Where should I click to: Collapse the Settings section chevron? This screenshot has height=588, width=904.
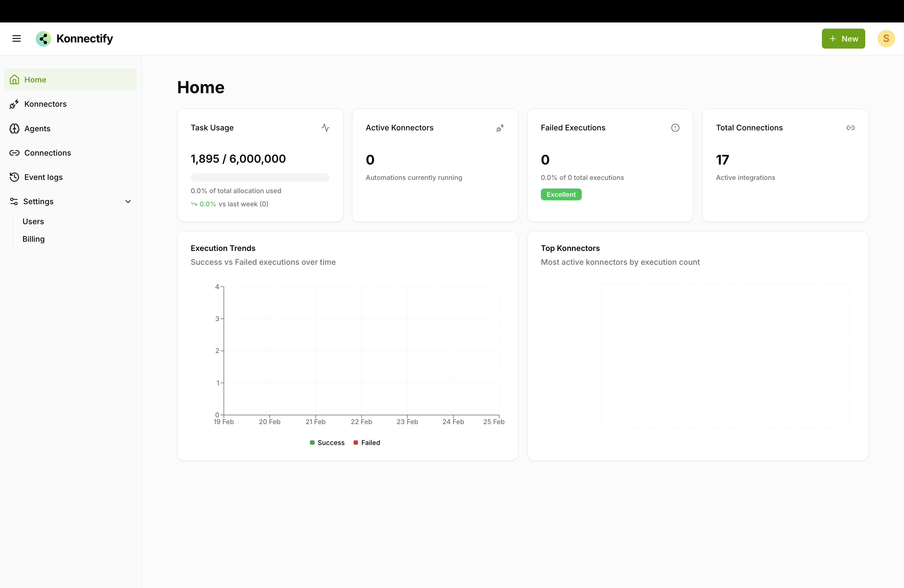click(128, 201)
